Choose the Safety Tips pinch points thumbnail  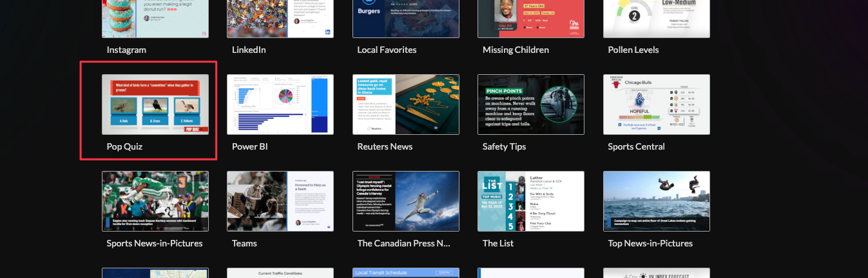tap(530, 104)
